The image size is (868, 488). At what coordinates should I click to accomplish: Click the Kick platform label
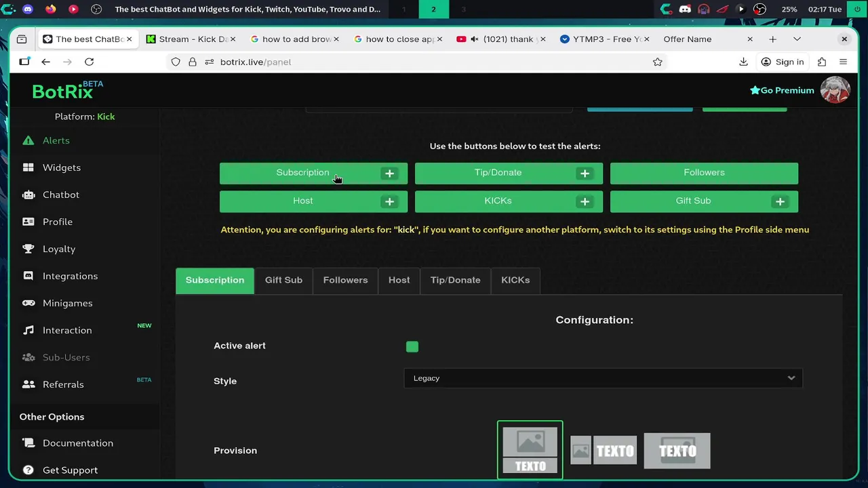(106, 117)
